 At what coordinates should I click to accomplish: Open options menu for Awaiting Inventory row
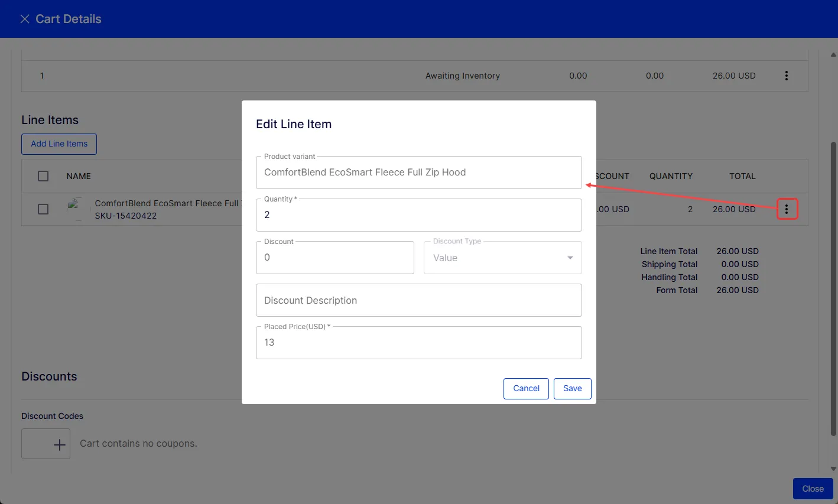[786, 76]
